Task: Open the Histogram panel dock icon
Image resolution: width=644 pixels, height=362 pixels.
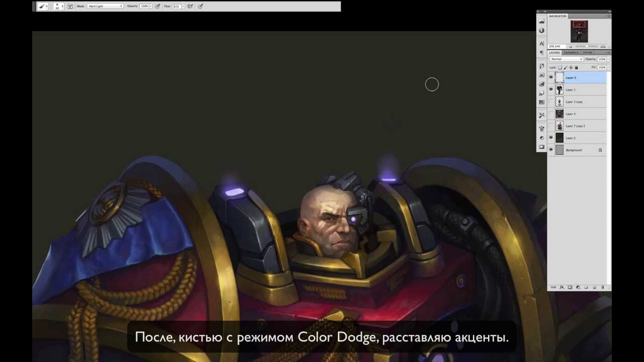Action: [542, 22]
